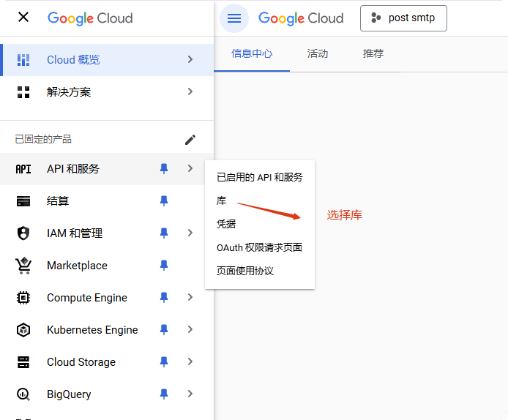Screen dimensions: 508x420
Task: Select 页面使用协议 in submenu
Action: [260, 271]
